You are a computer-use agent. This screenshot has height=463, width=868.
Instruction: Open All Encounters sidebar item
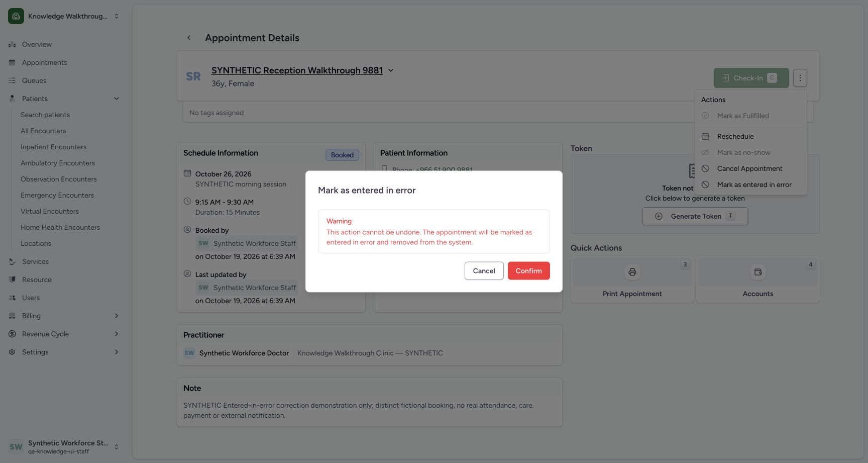[x=43, y=131]
